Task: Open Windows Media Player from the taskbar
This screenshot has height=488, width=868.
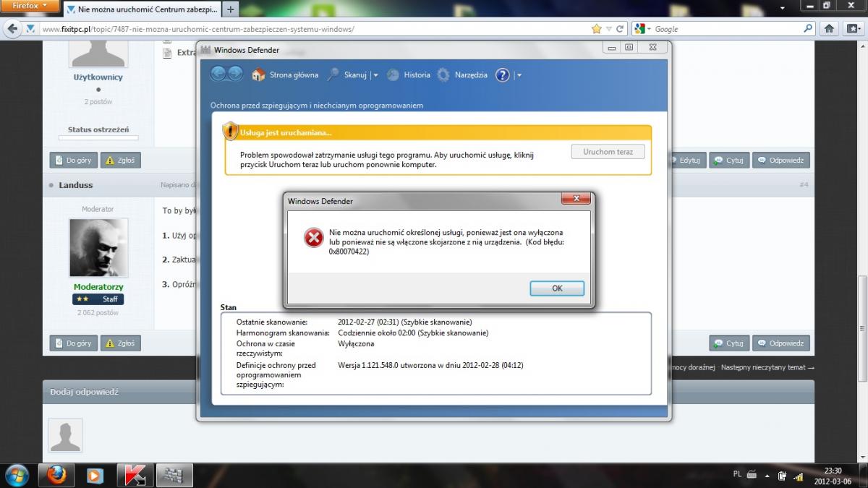Action: [95, 475]
